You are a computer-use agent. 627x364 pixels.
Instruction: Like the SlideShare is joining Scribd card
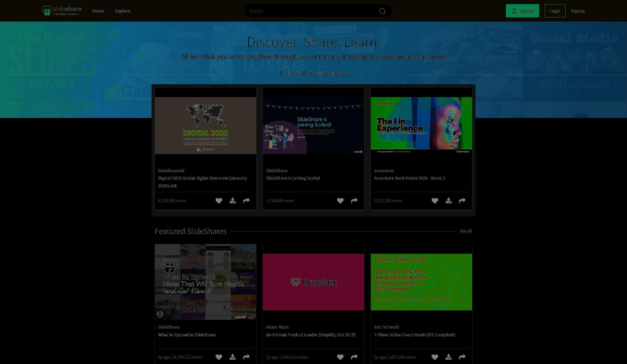click(340, 201)
